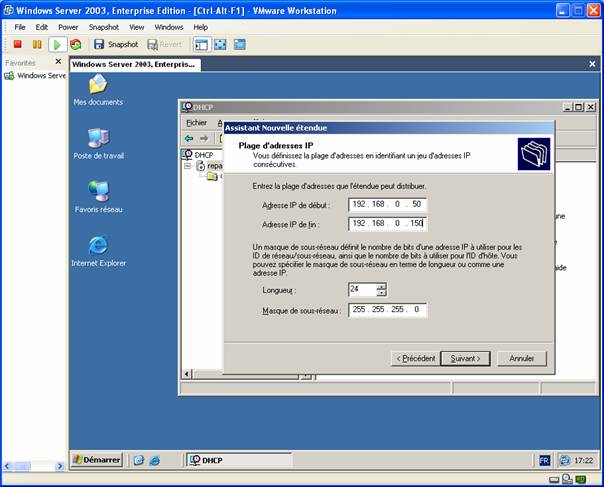
Task: Power on the VM with the green play icon
Action: pyautogui.click(x=57, y=44)
